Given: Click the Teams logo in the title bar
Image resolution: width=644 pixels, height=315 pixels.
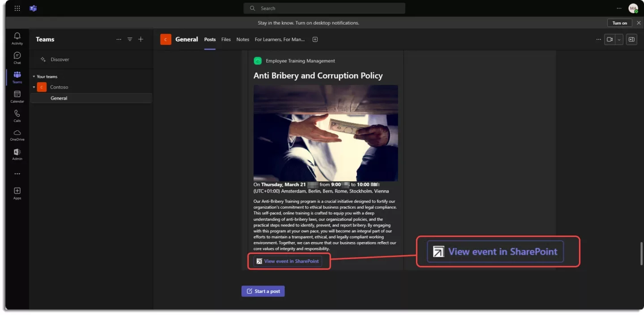Looking at the screenshot, I should [33, 8].
